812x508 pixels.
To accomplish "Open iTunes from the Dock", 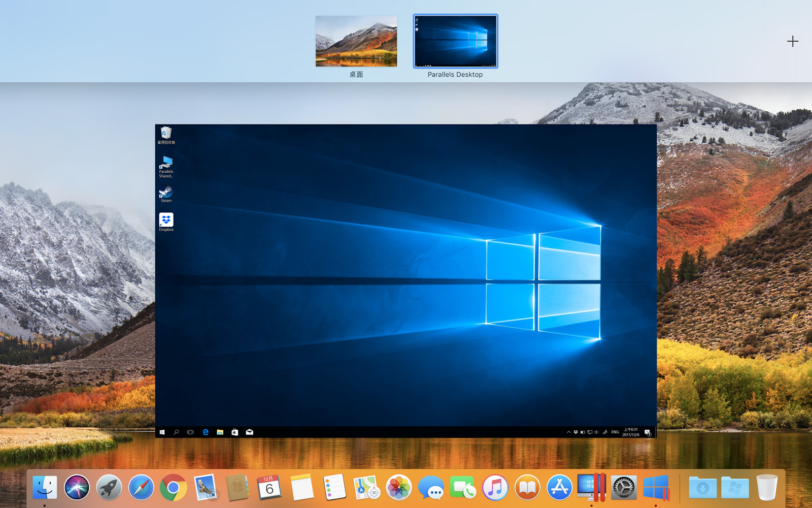I will pos(495,488).
